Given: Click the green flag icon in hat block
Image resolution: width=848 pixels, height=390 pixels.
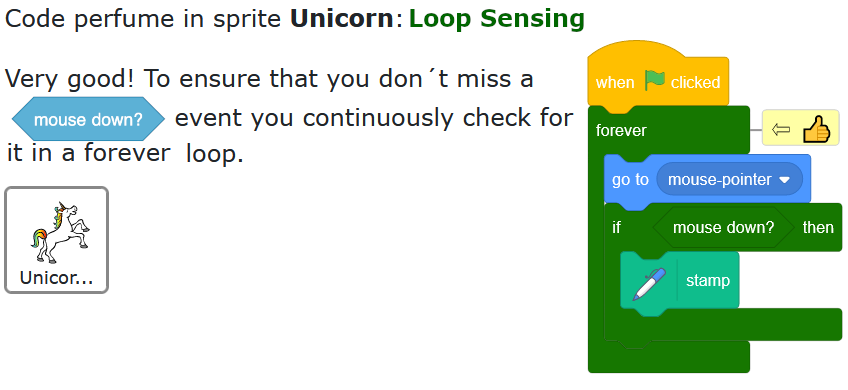Looking at the screenshot, I should [x=655, y=81].
